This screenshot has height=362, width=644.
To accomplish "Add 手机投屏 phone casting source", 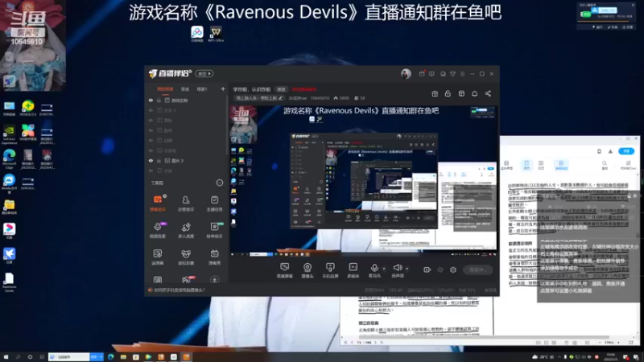I will pos(330,270).
